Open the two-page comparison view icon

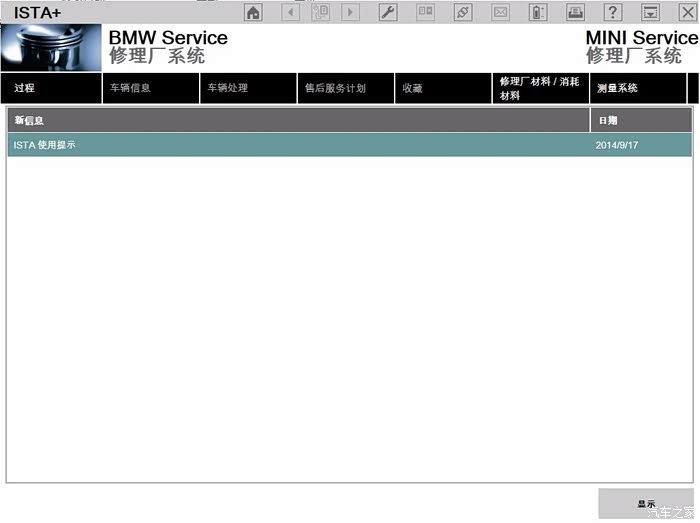pos(425,12)
